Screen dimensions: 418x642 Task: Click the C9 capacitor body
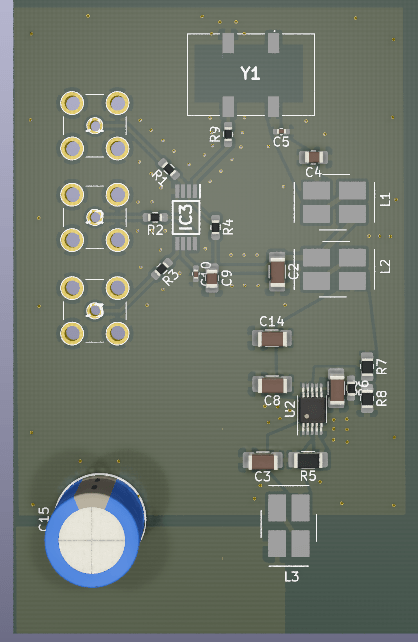pyautogui.click(x=212, y=278)
